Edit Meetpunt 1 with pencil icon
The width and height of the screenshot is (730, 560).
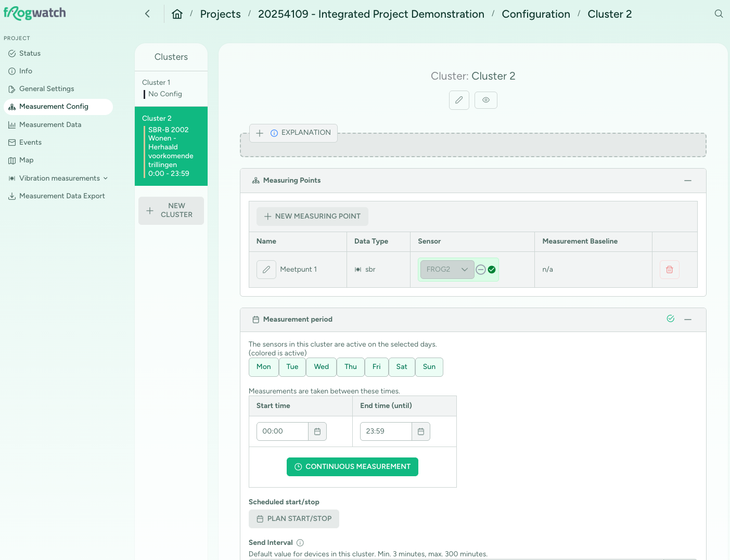tap(266, 270)
